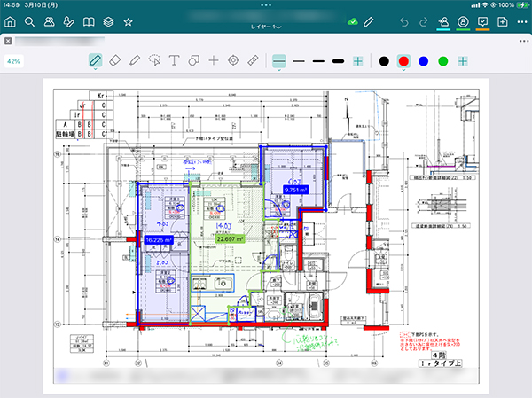This screenshot has width=532, height=398.
Task: Select the shapes tool
Action: click(193, 60)
